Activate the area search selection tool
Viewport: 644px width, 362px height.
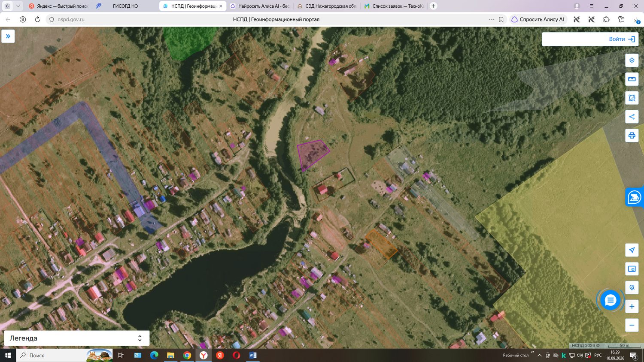pyautogui.click(x=632, y=98)
